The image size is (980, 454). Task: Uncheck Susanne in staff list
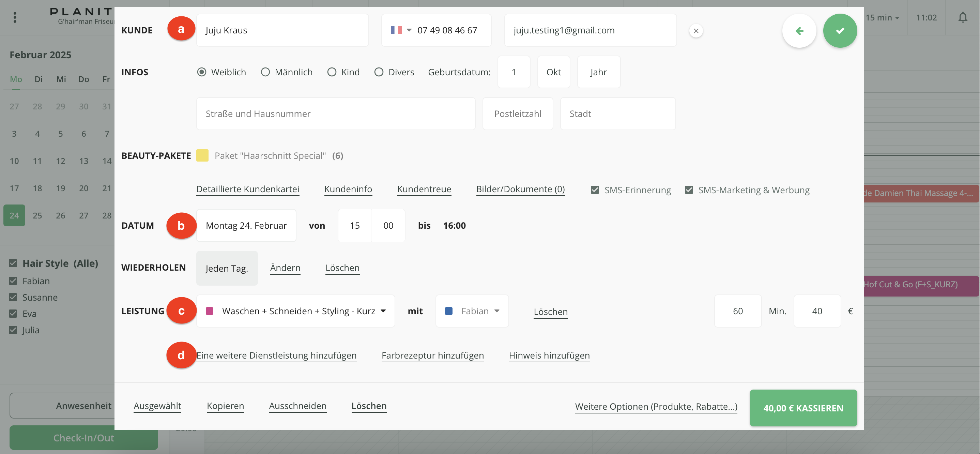13,297
